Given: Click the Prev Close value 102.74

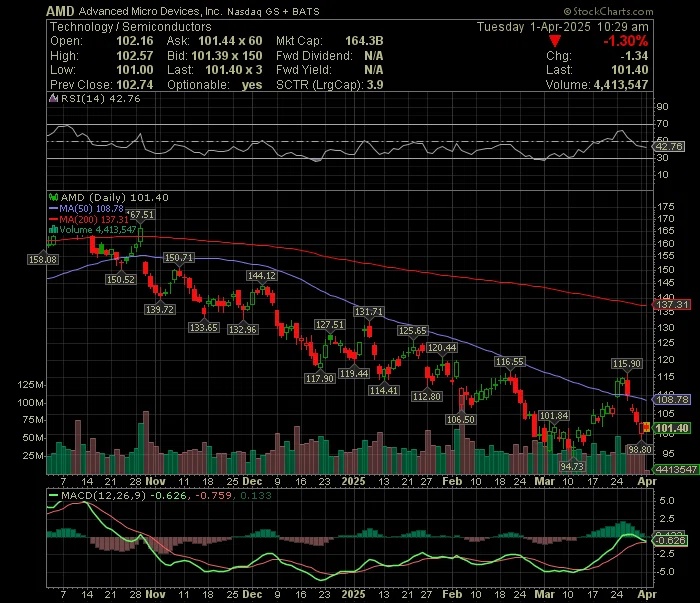Looking at the screenshot, I should click(x=134, y=84).
